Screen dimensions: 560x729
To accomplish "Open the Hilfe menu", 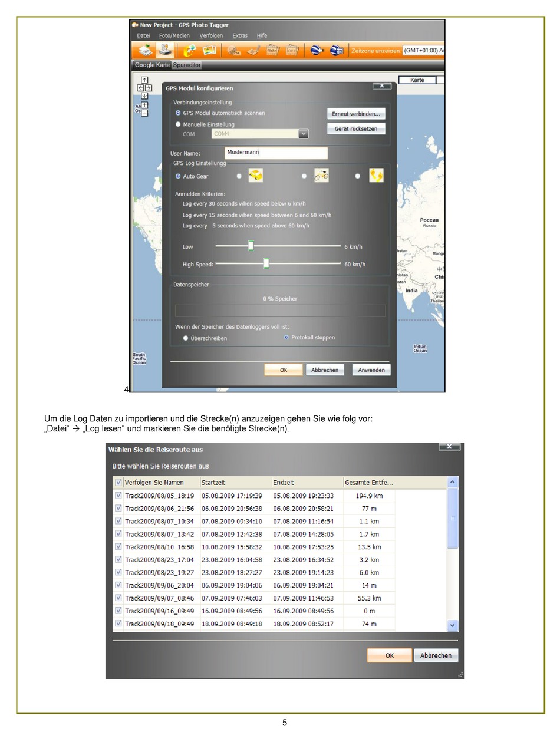I will 262,35.
